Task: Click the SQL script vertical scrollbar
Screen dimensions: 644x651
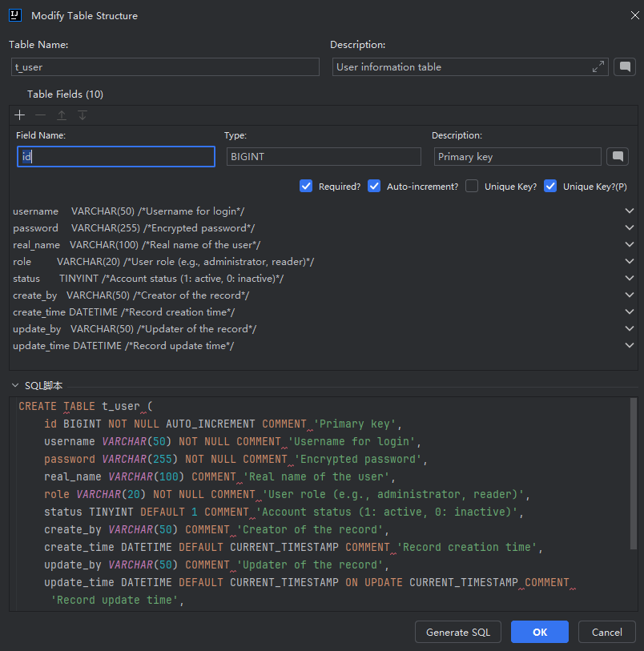Action: tap(634, 472)
